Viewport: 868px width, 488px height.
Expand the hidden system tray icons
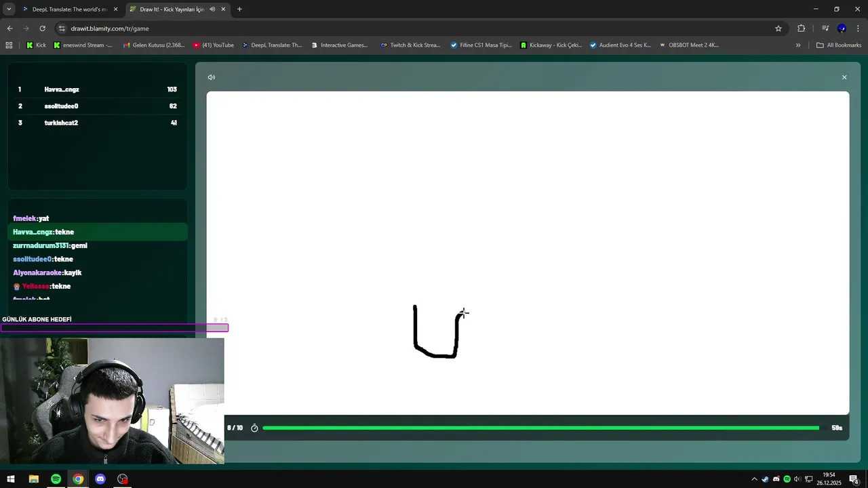[x=754, y=479]
